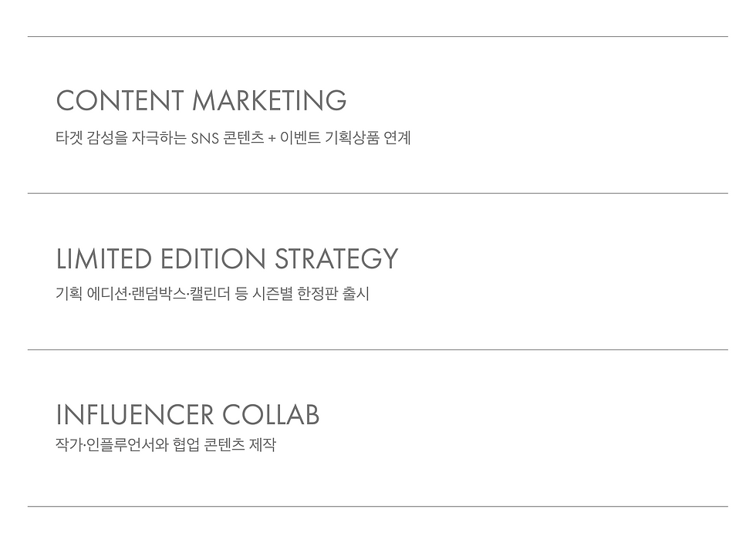Click the word COLLAB in third heading
The width and height of the screenshot is (756, 543).
pos(271,415)
